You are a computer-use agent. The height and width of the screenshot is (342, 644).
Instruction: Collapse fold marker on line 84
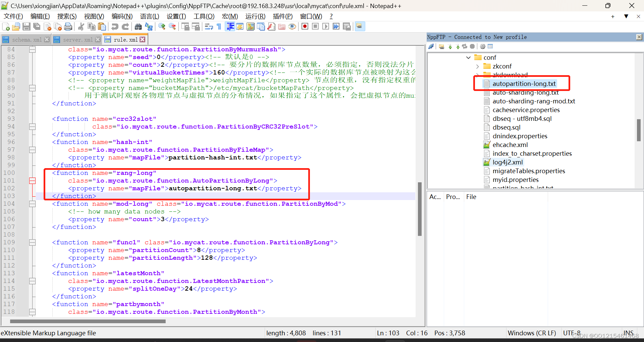[32, 50]
